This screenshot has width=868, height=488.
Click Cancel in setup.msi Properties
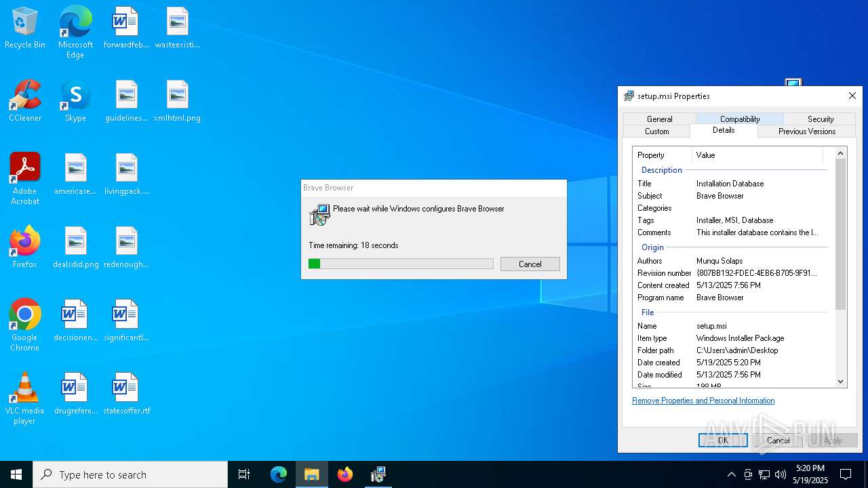tap(778, 440)
